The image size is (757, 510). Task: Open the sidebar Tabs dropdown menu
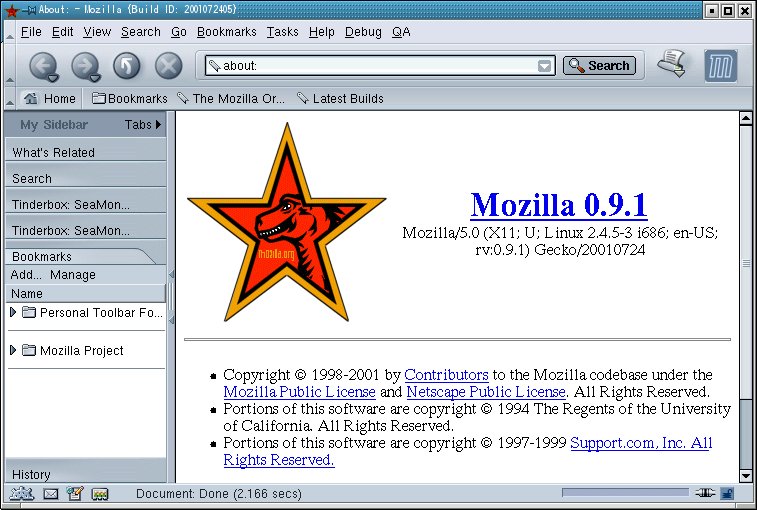pyautogui.click(x=143, y=125)
